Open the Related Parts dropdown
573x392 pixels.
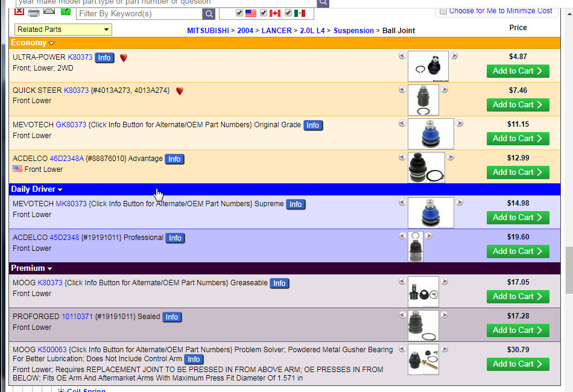point(63,30)
